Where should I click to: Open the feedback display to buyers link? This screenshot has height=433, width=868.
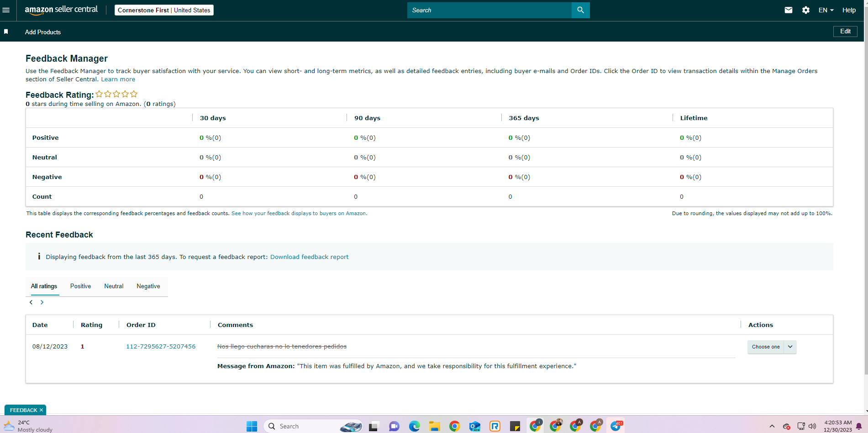click(x=299, y=213)
